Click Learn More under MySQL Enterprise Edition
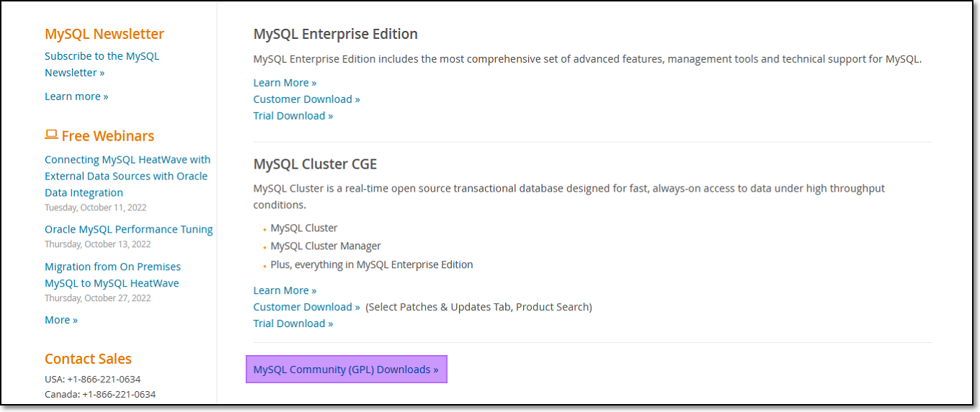 pyautogui.click(x=285, y=83)
